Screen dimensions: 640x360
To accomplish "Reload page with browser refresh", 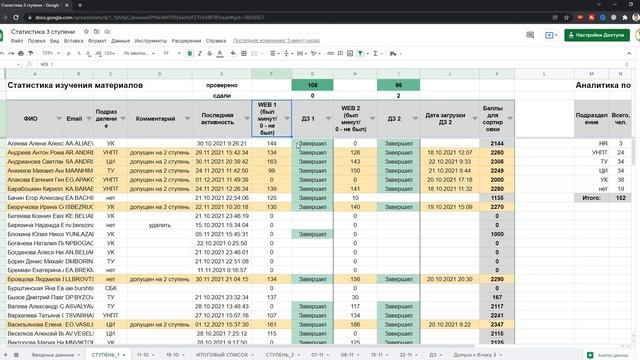I will tap(16, 18).
